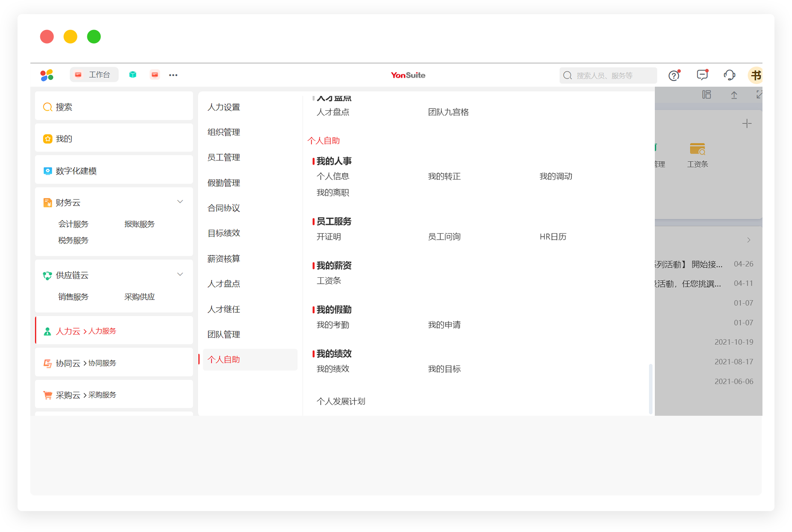Viewport: 792px width, 532px height.
Task: Click the YonSuite logo in the header
Action: coord(408,75)
